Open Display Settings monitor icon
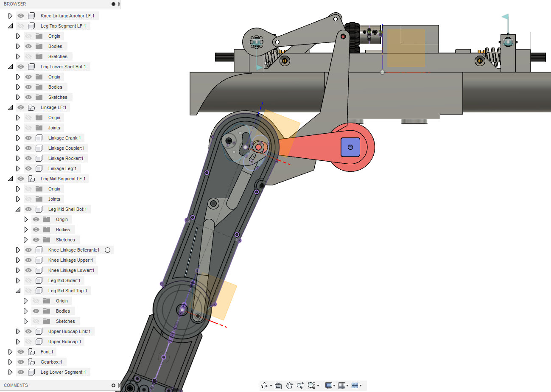Screen dimensions: 551x392 pos(328,386)
